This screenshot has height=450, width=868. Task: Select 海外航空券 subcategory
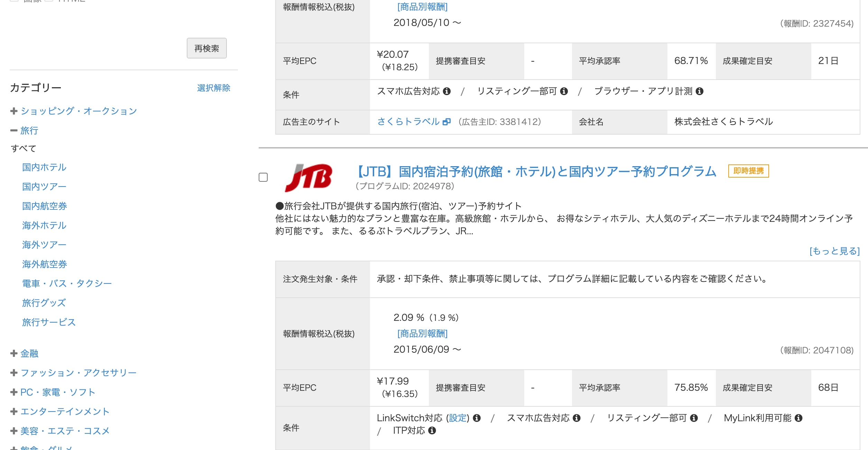pos(45,264)
